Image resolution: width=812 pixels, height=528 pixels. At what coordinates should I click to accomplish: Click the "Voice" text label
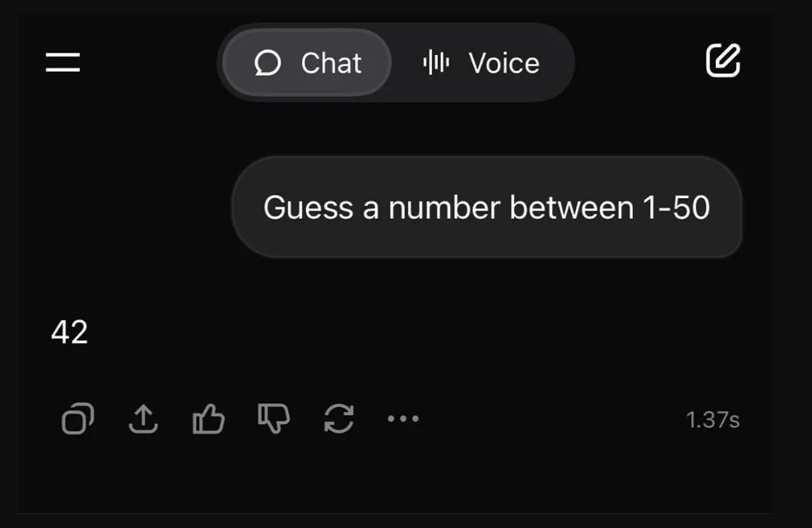coord(503,63)
